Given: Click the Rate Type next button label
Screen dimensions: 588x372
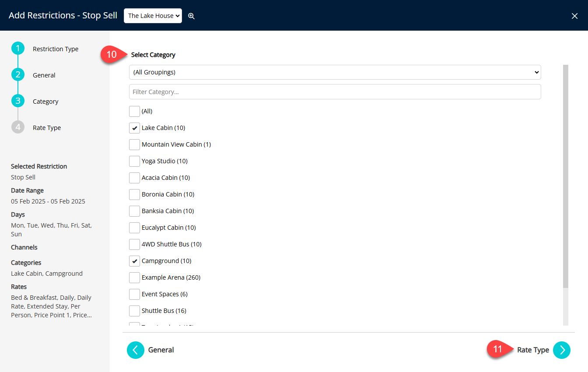Looking at the screenshot, I should click(x=533, y=350).
